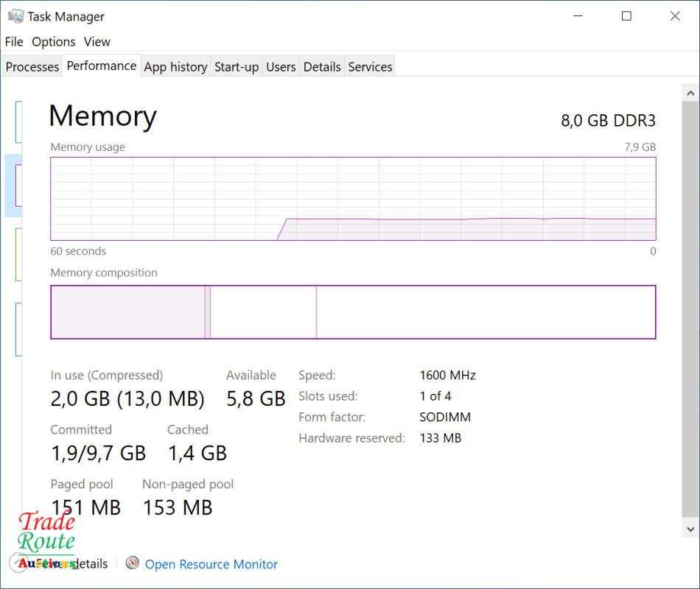700x589 pixels.
Task: Click the Resource Monitor gauge icon
Action: pos(133,564)
